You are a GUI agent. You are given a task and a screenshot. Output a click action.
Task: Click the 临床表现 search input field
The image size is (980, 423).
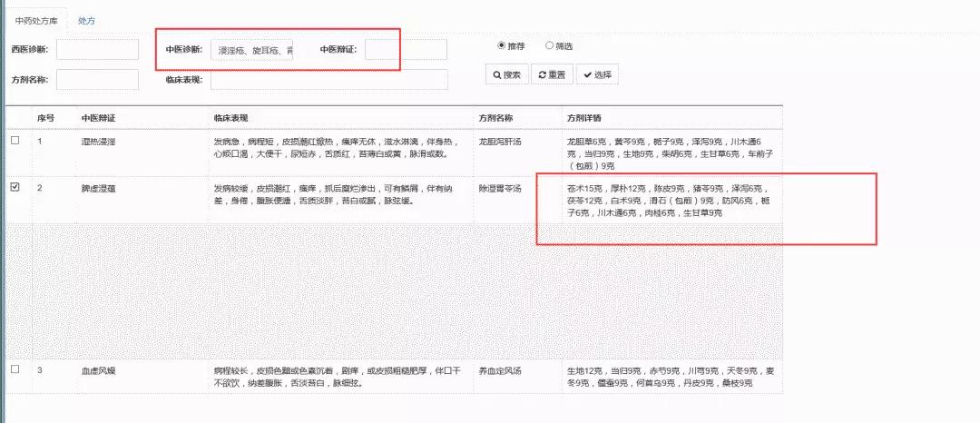pos(329,80)
